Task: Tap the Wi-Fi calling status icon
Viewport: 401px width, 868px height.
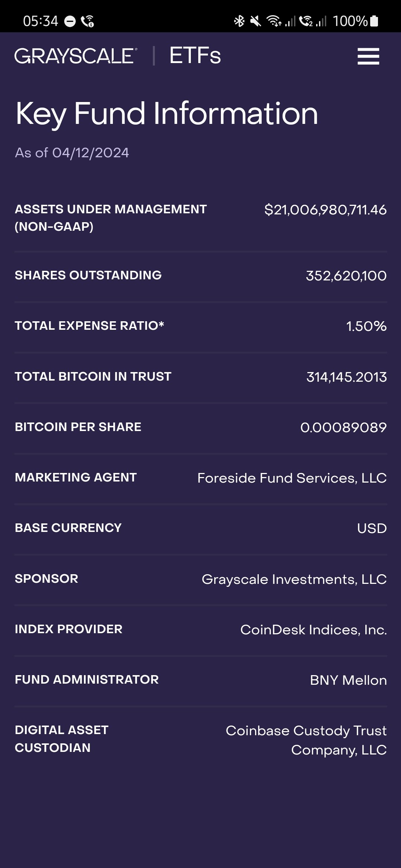Action: pos(88,21)
